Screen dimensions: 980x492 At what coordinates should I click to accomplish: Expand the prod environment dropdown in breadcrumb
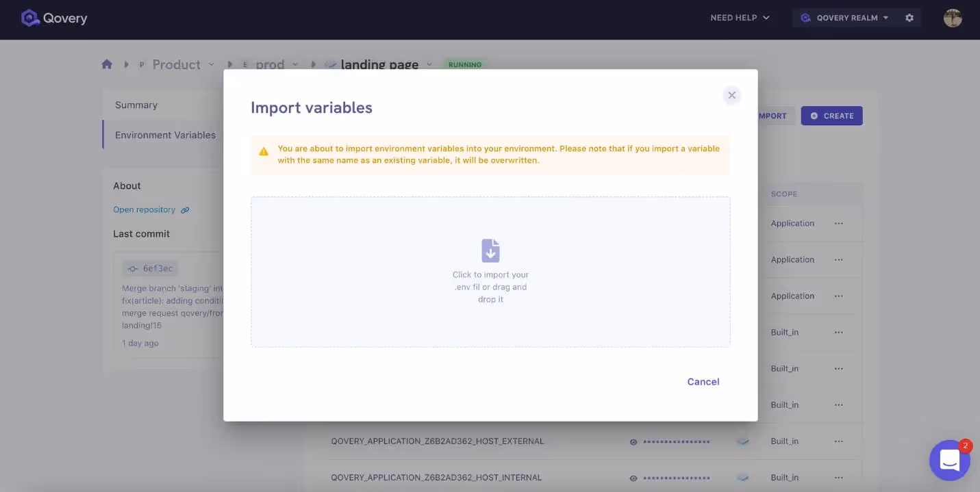(x=295, y=64)
